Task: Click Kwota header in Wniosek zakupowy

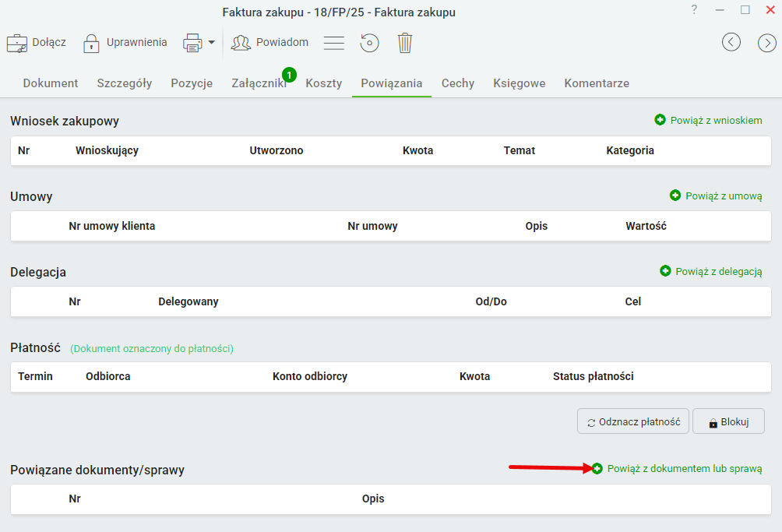Action: click(x=418, y=150)
